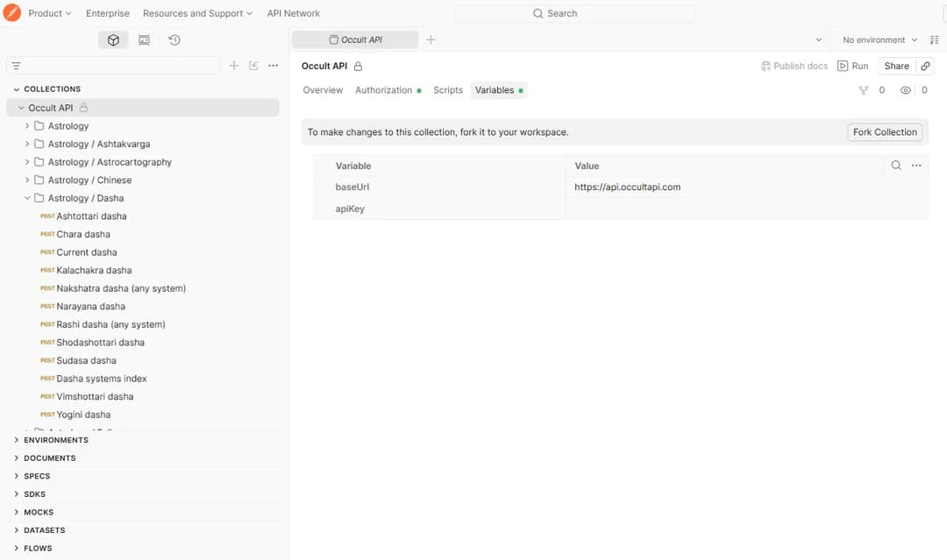947x560 pixels.
Task: Click the Postman logo icon
Action: (x=12, y=12)
